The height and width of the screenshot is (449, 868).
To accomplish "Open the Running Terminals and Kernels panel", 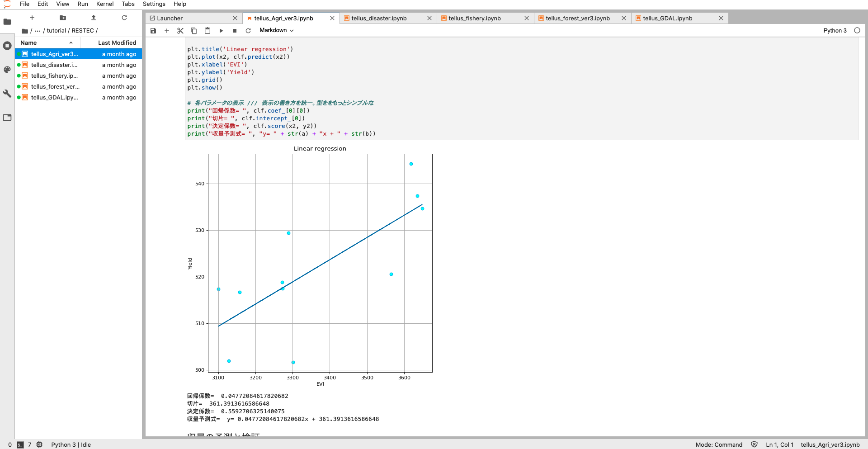I will pos(7,46).
